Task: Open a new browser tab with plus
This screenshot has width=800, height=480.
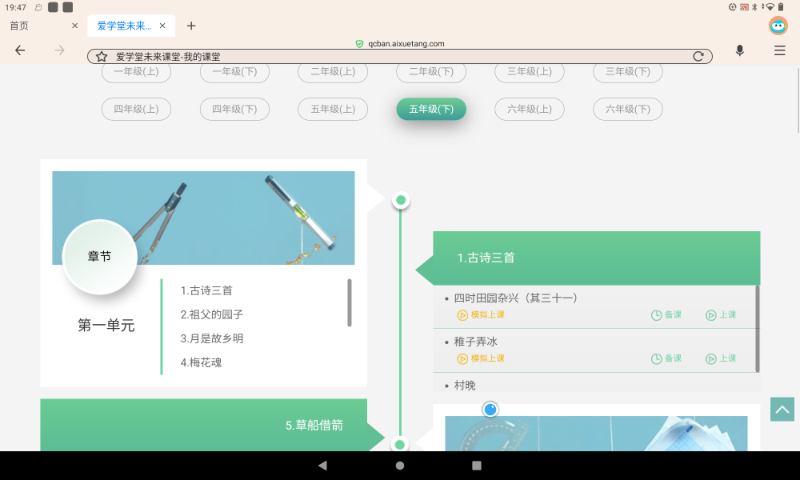Action: [191, 26]
